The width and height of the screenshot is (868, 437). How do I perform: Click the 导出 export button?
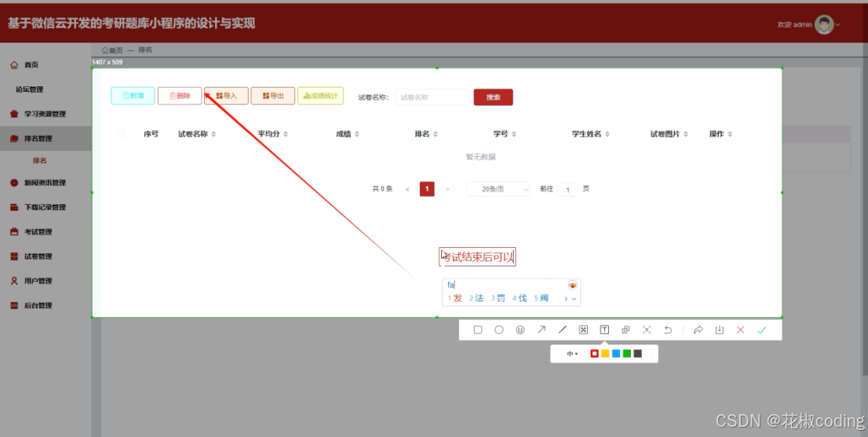273,96
